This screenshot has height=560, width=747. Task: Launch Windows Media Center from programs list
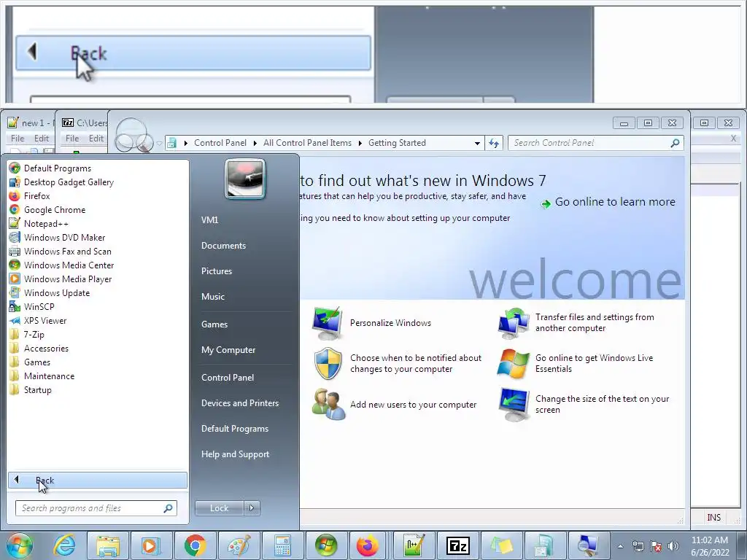[69, 265]
